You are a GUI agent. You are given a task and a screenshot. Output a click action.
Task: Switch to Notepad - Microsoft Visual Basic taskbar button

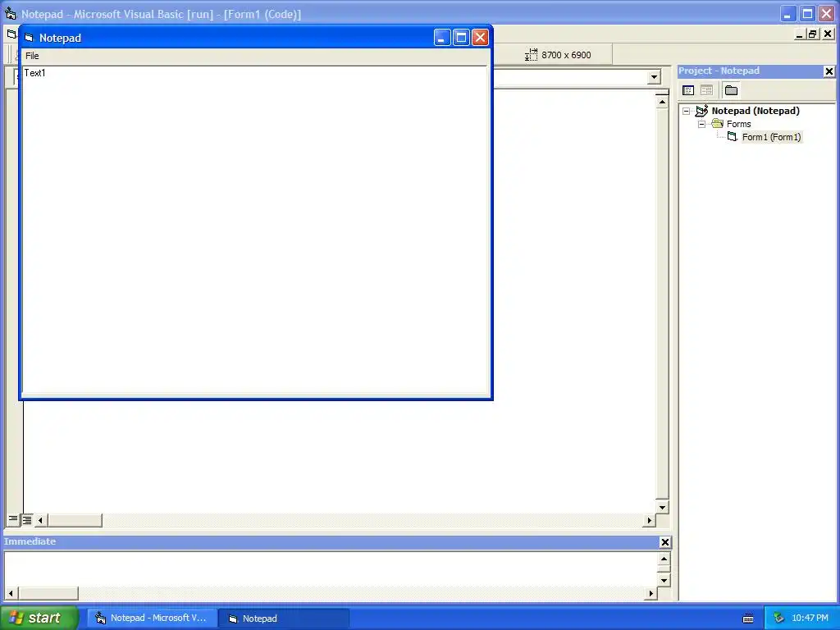(152, 619)
